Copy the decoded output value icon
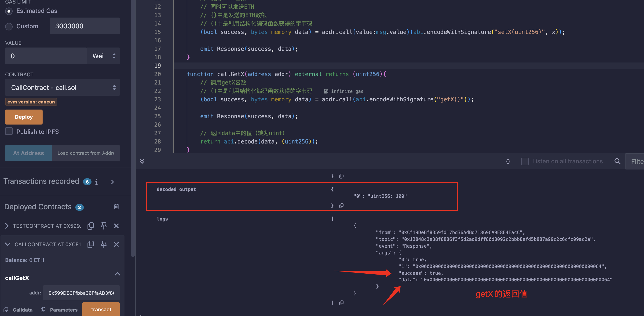The image size is (644, 316). coord(341,206)
